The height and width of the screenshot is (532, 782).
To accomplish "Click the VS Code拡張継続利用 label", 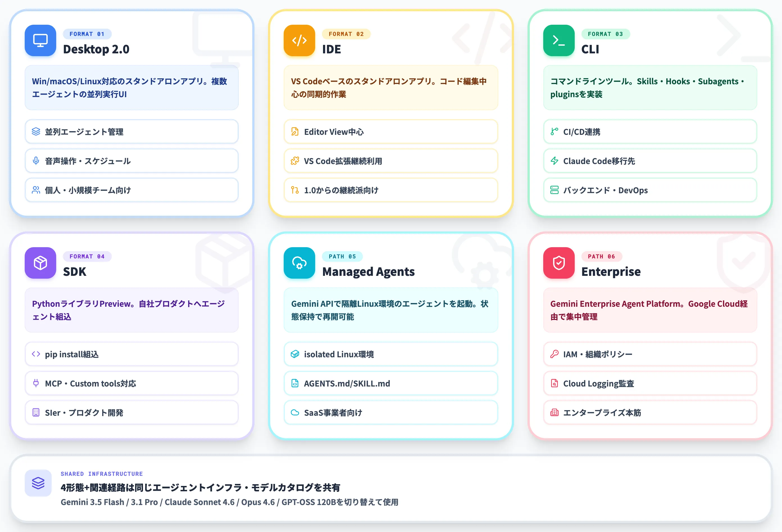I will pos(343,161).
